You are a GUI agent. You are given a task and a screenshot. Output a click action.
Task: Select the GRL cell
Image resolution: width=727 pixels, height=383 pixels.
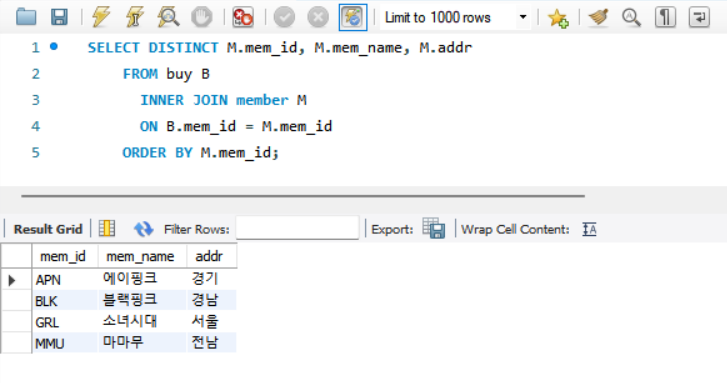(64, 322)
